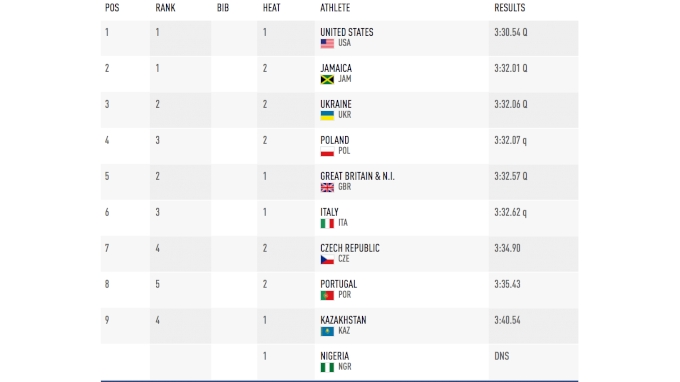680x382 pixels.
Task: Click the Poland flag icon
Action: pyautogui.click(x=327, y=151)
